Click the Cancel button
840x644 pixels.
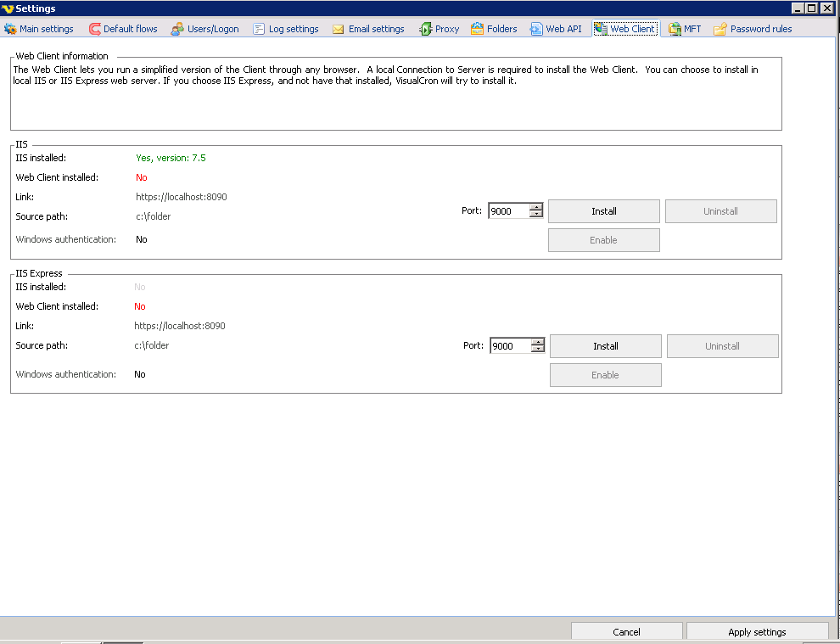(x=626, y=632)
